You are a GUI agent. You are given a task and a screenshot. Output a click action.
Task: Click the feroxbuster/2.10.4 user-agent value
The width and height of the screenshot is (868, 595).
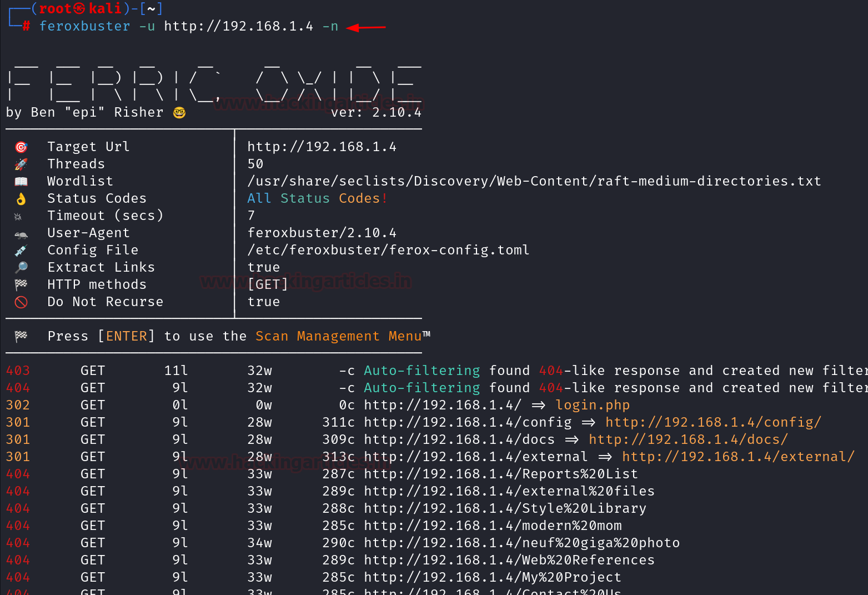(x=322, y=233)
